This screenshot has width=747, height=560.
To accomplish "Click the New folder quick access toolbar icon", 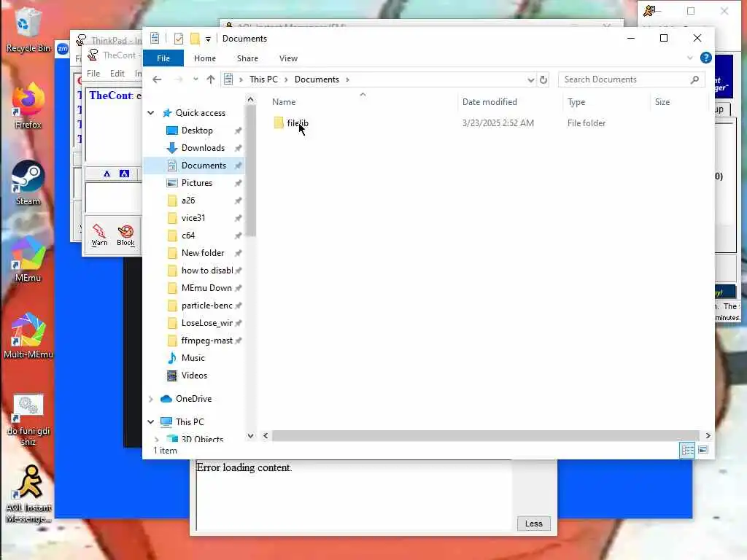I will (x=195, y=39).
